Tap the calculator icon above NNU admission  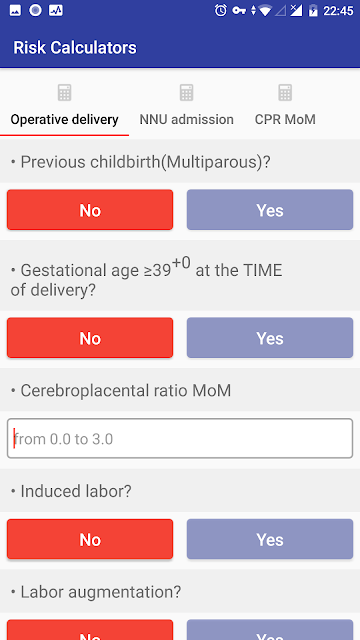pyautogui.click(x=187, y=93)
